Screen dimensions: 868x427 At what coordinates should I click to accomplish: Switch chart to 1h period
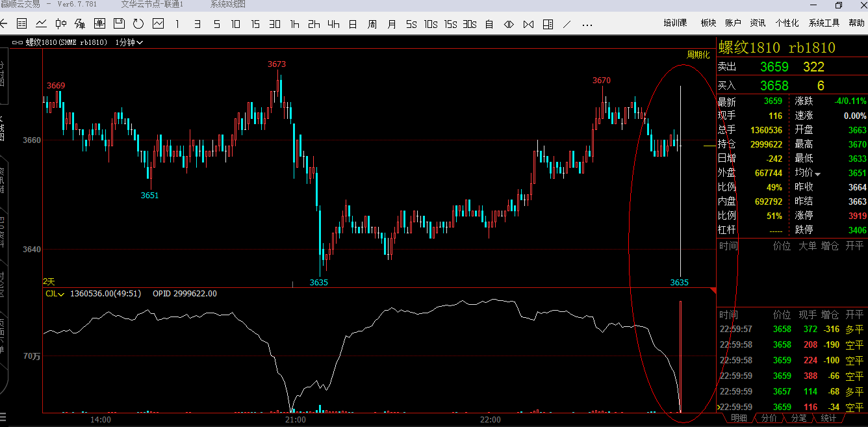pos(294,24)
